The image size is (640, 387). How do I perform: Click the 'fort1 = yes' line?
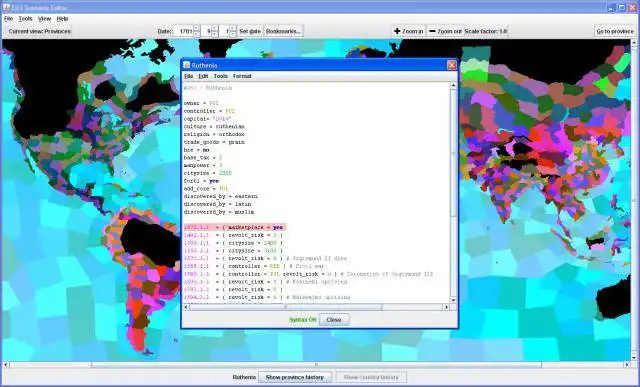tap(201, 181)
